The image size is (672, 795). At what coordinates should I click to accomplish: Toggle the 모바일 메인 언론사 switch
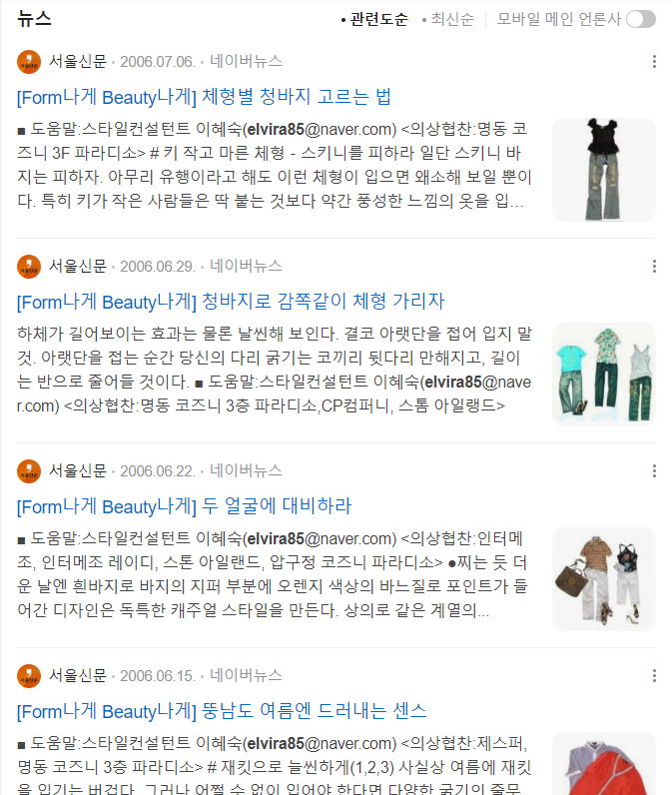641,19
